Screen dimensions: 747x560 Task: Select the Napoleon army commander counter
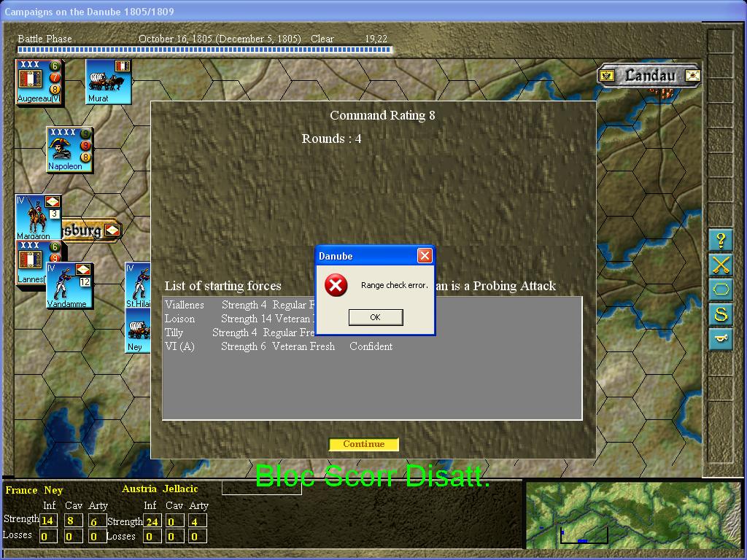[x=69, y=149]
